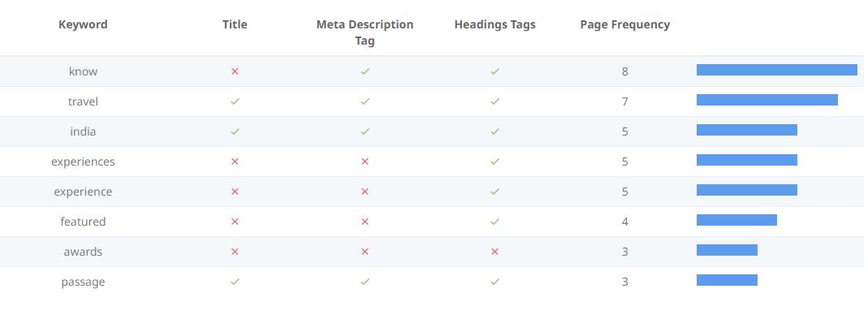Click the Headings Tags column header
Screen dimensions: 868x319
[494, 24]
